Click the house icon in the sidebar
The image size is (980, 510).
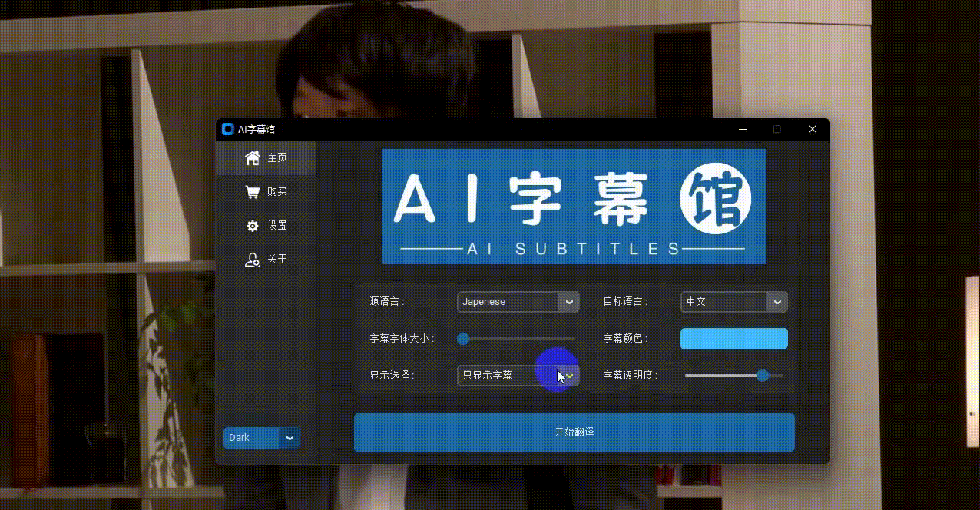pyautogui.click(x=252, y=158)
